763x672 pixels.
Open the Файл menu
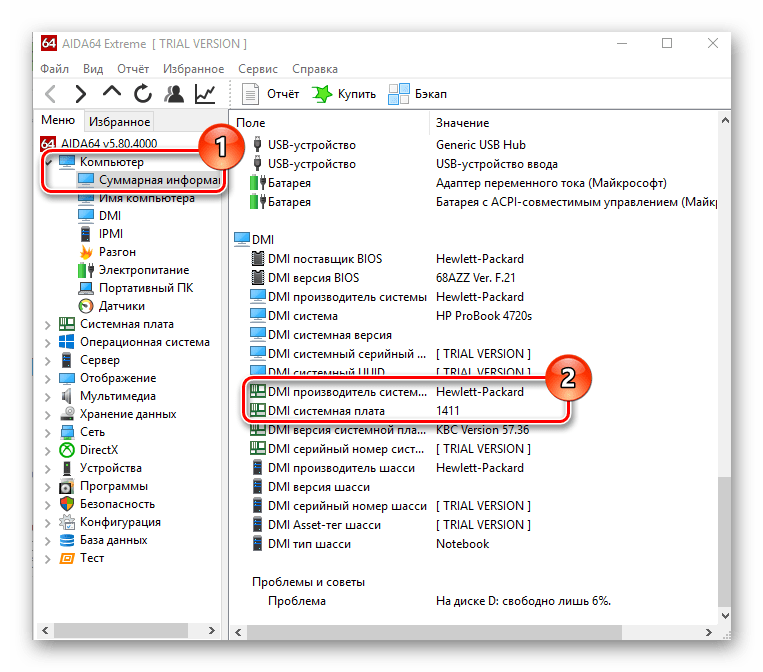click(x=54, y=69)
